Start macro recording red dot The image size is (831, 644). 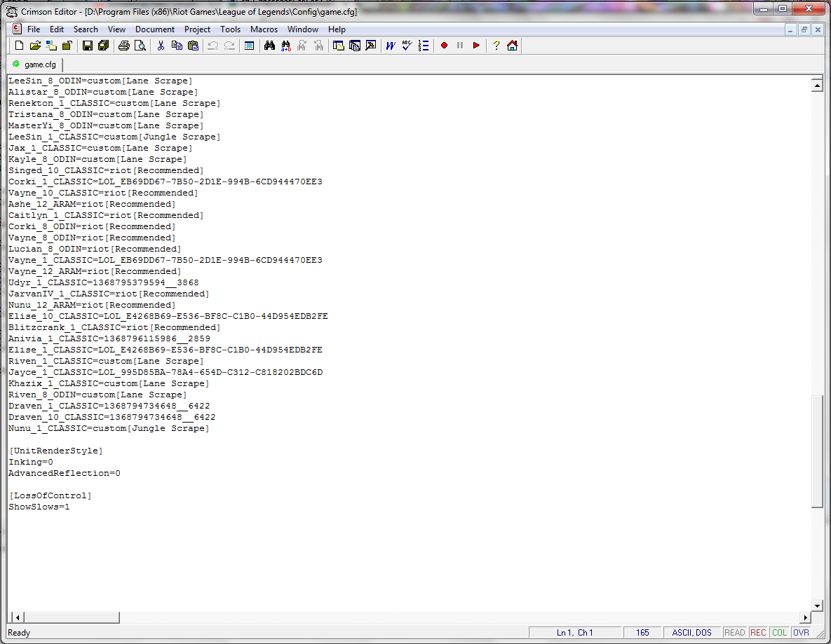coord(444,46)
